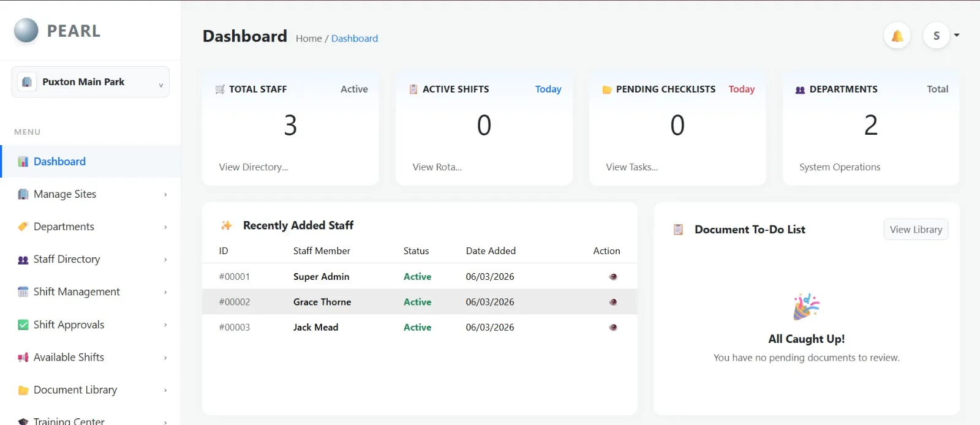Click staff ID #00003
Screen dimensions: 980x425
click(235, 327)
